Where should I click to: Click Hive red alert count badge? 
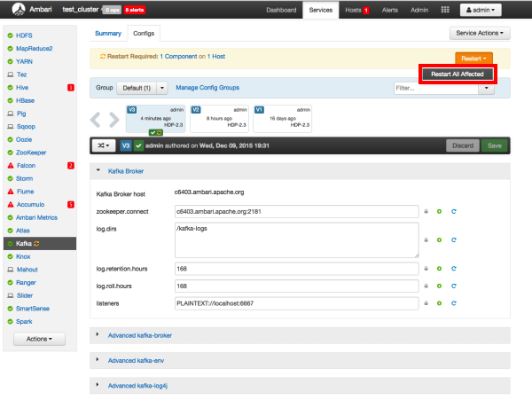click(71, 88)
